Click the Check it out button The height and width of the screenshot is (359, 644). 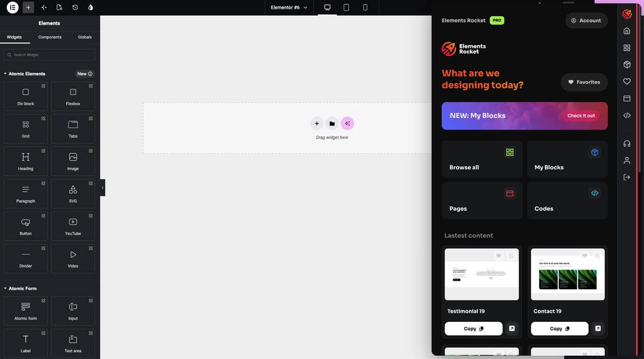580,116
